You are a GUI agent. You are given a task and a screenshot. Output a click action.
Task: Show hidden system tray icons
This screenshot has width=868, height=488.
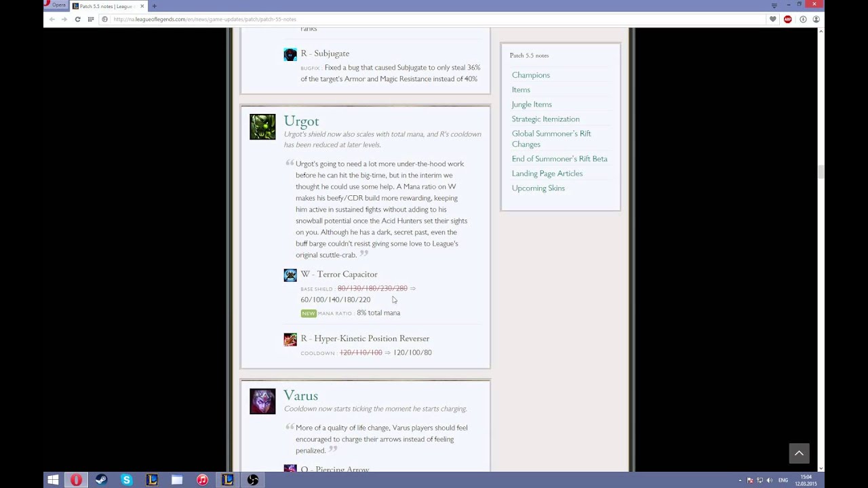[x=740, y=481]
